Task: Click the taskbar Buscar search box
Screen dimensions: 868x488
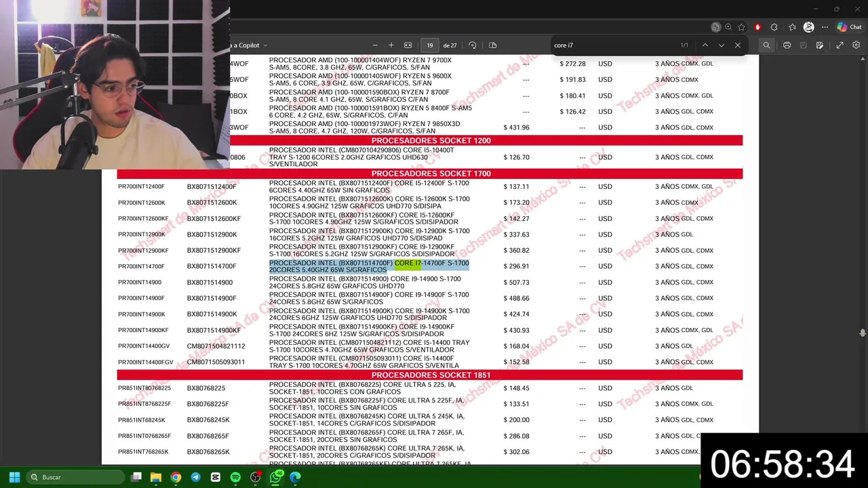Action: (77, 477)
